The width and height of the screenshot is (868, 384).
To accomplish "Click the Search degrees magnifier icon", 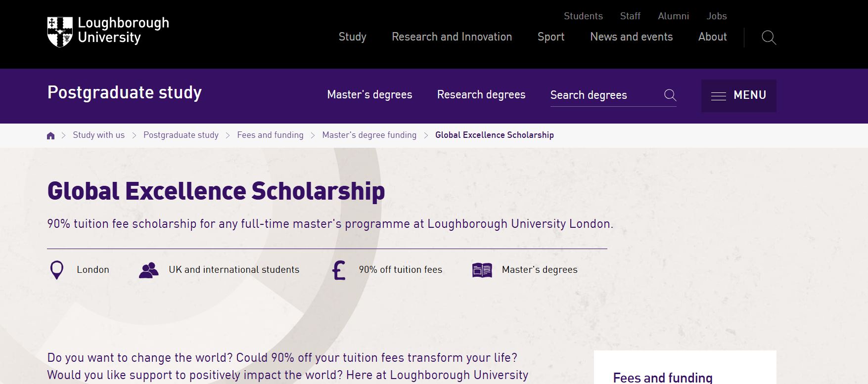I will point(670,95).
